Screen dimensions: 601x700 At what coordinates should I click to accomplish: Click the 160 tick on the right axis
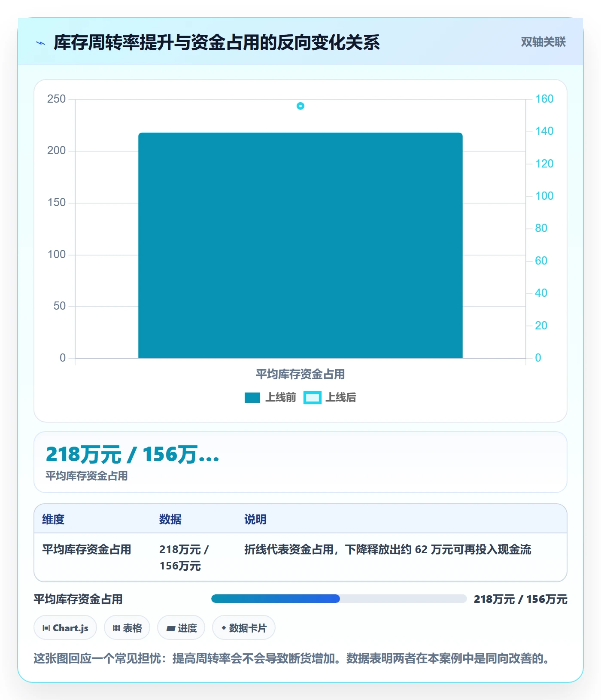point(544,99)
